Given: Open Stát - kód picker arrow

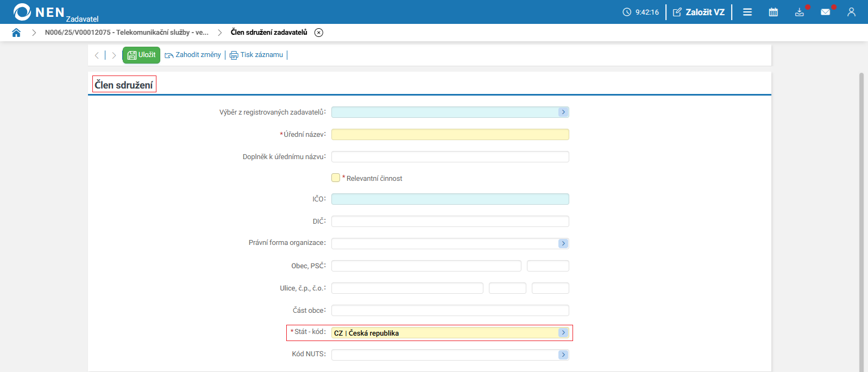Looking at the screenshot, I should tap(563, 332).
